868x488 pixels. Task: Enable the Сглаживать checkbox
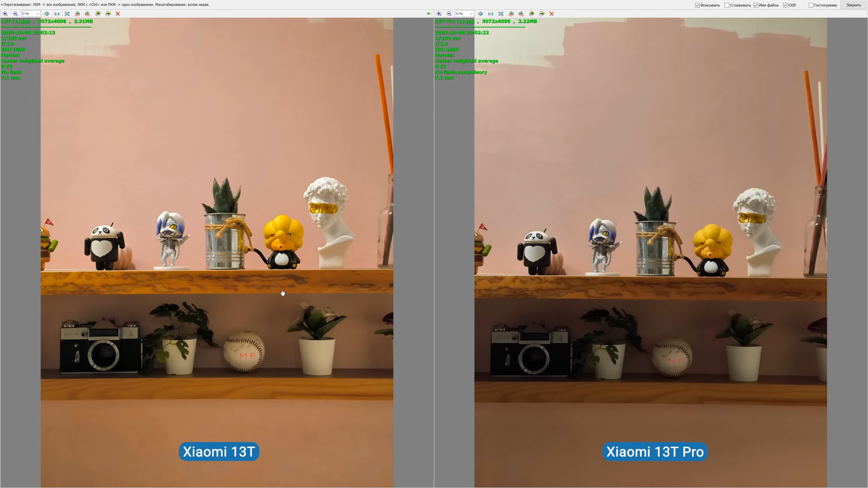727,5
